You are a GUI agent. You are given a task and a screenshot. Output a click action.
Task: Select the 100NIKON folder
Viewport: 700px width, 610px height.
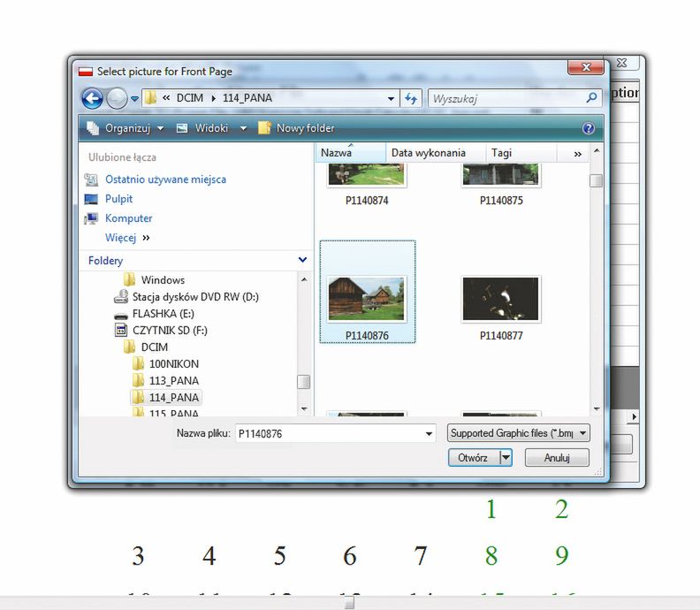click(173, 364)
